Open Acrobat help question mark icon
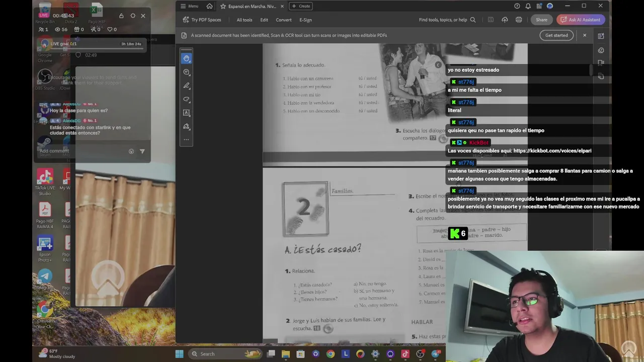Screen dimensions: 644x362 [517, 6]
